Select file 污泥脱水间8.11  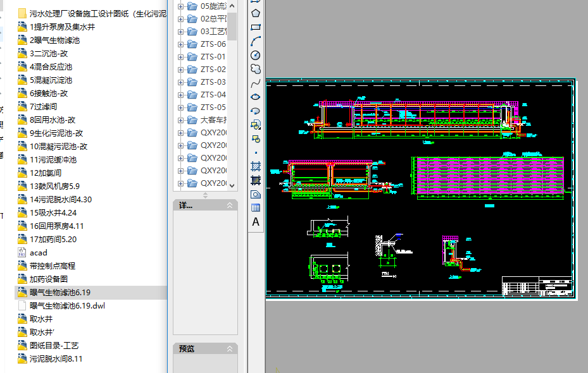tap(56, 358)
